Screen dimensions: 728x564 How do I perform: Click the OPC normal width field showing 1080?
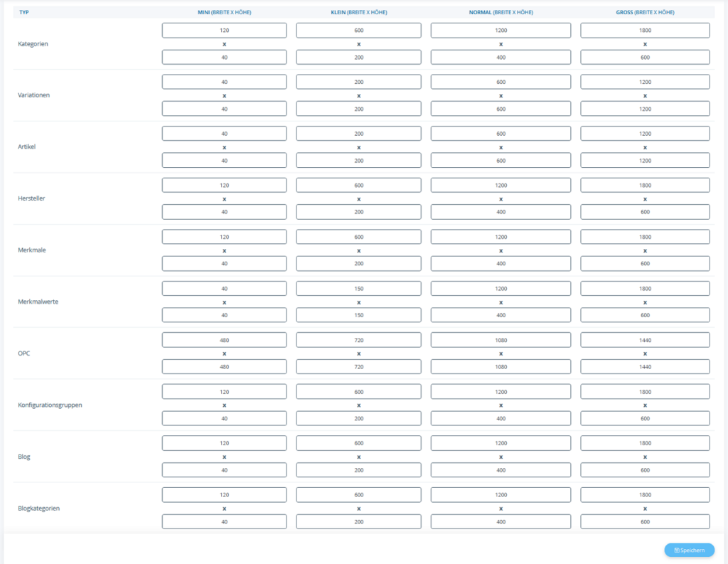point(500,340)
